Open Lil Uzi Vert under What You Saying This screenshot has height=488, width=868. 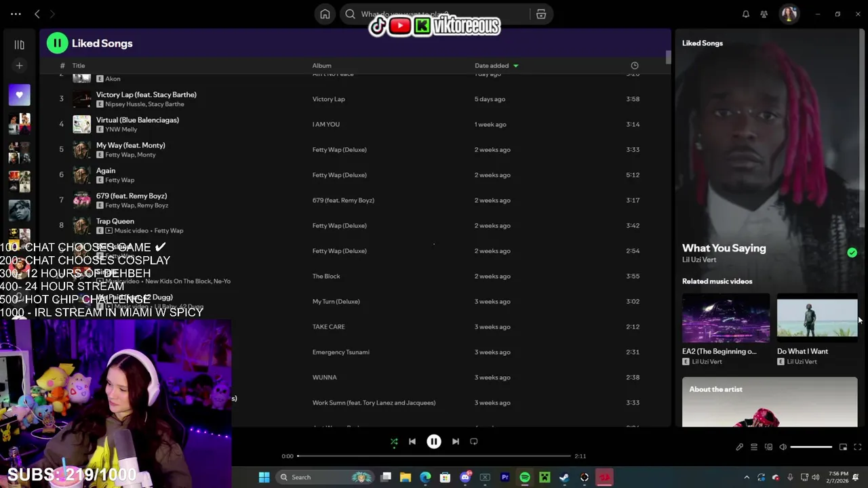(699, 260)
